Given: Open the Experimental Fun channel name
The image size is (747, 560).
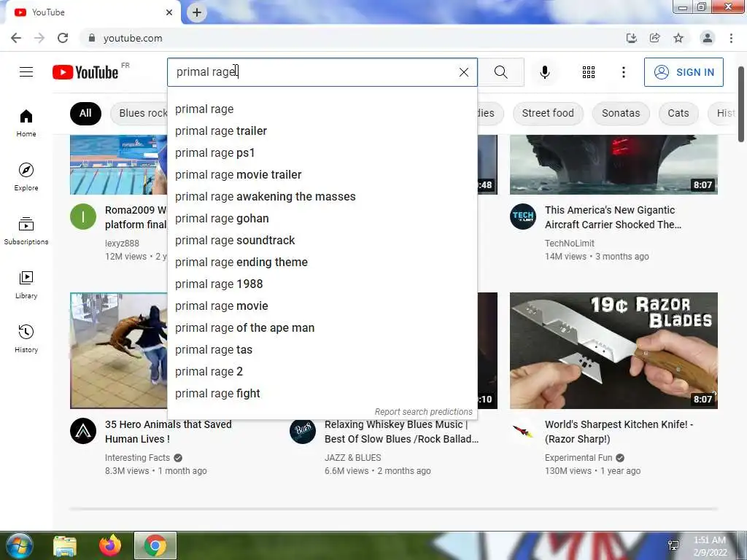Looking at the screenshot, I should coord(578,458).
